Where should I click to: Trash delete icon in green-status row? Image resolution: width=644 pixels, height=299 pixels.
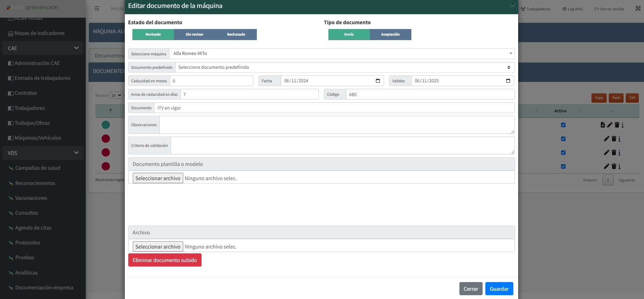click(617, 125)
